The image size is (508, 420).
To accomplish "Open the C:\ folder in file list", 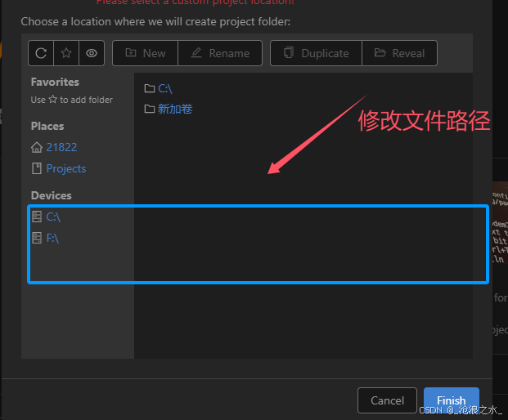I will (165, 88).
